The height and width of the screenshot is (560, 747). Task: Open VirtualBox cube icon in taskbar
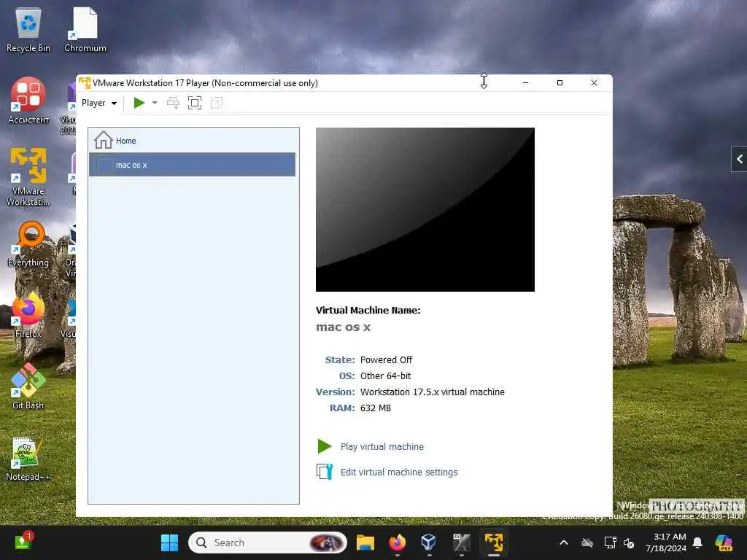pyautogui.click(x=428, y=542)
